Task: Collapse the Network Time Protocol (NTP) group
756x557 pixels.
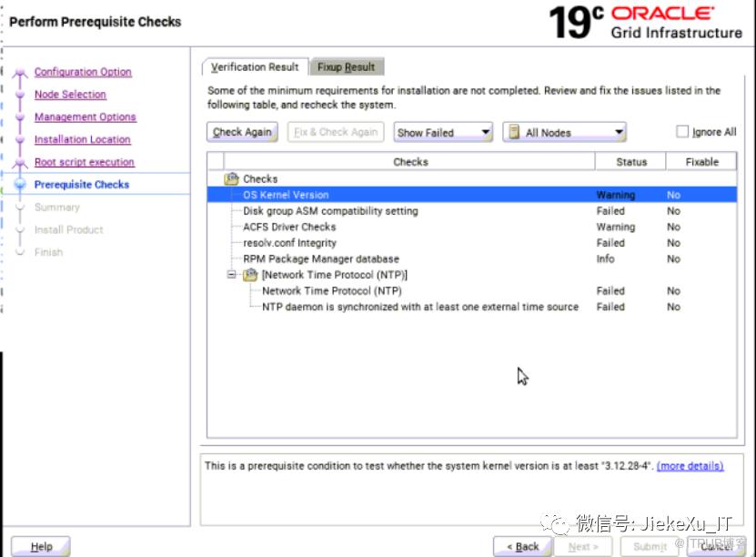Action: (x=231, y=274)
